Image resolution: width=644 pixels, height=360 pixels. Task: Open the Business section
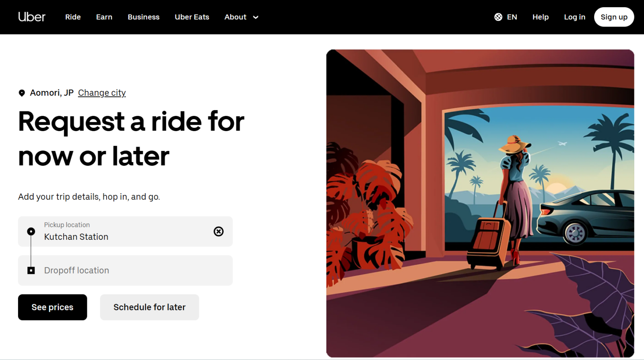coord(144,17)
